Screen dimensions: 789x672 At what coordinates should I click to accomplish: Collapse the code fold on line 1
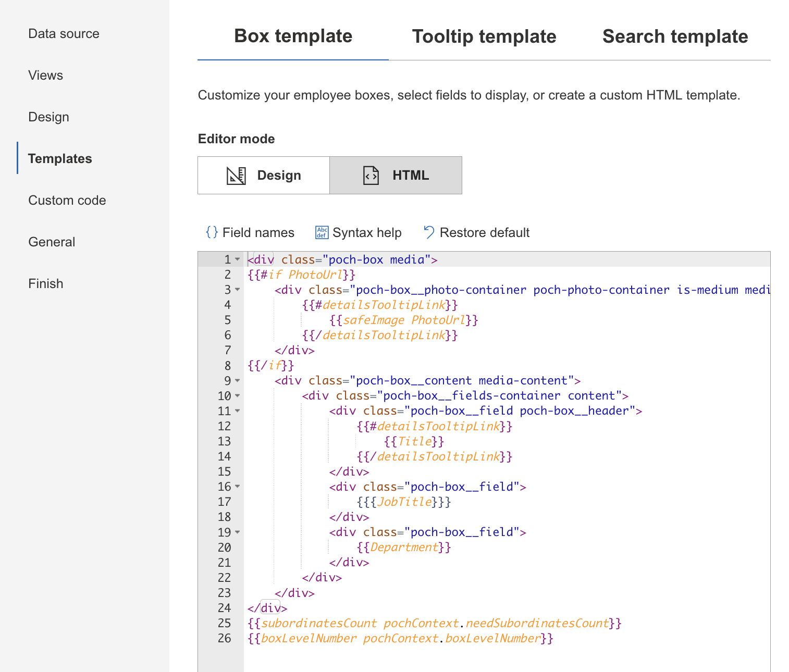[x=238, y=259]
